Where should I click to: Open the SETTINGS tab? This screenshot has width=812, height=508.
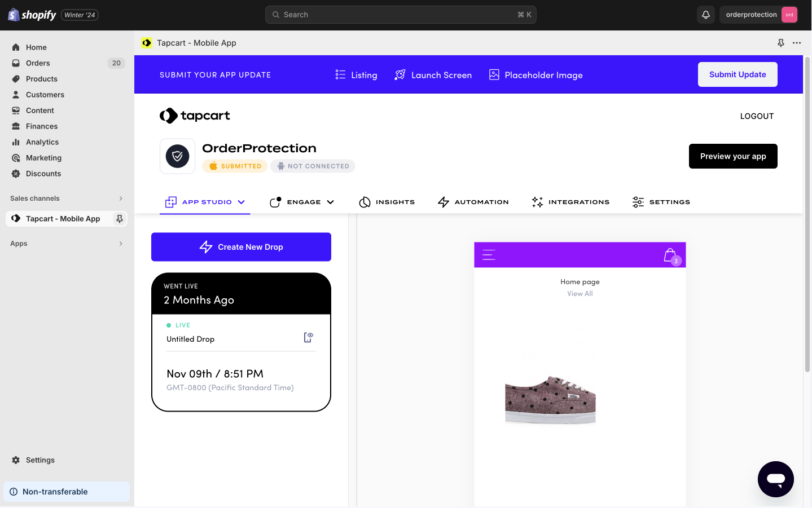(661, 202)
